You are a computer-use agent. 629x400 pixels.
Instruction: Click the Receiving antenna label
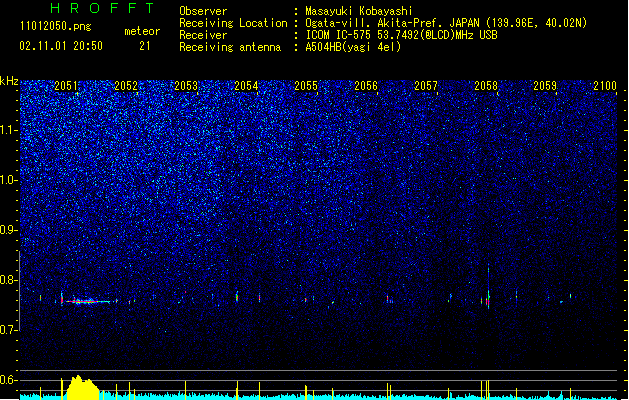coord(230,47)
